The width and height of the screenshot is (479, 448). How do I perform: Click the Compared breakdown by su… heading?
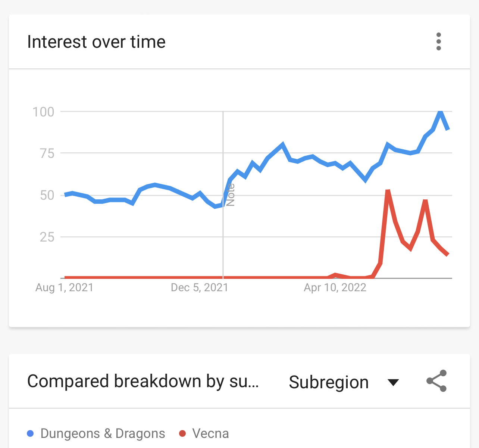click(143, 382)
